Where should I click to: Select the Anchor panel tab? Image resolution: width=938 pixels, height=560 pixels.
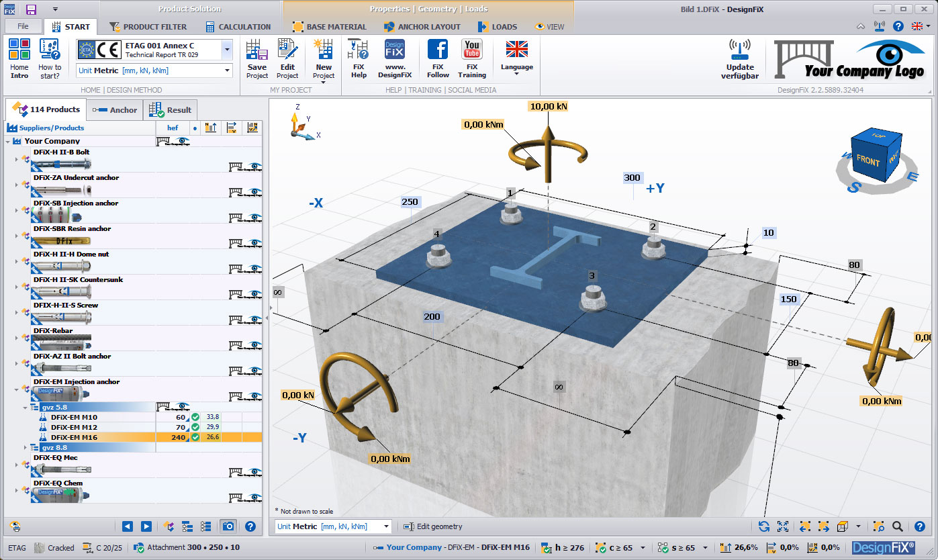(114, 110)
